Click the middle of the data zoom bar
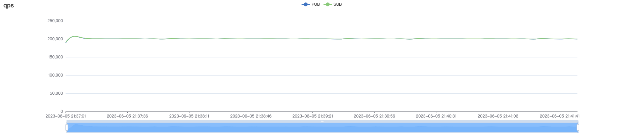644x136 pixels. click(x=322, y=128)
